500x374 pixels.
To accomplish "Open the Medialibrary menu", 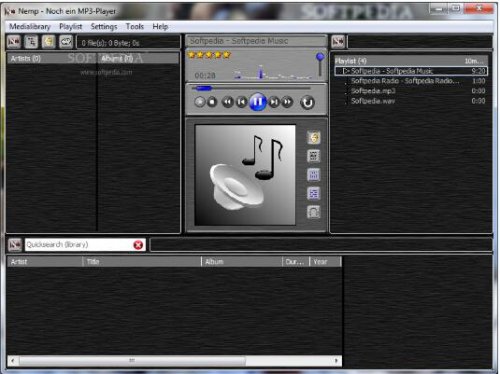I will tap(30, 27).
